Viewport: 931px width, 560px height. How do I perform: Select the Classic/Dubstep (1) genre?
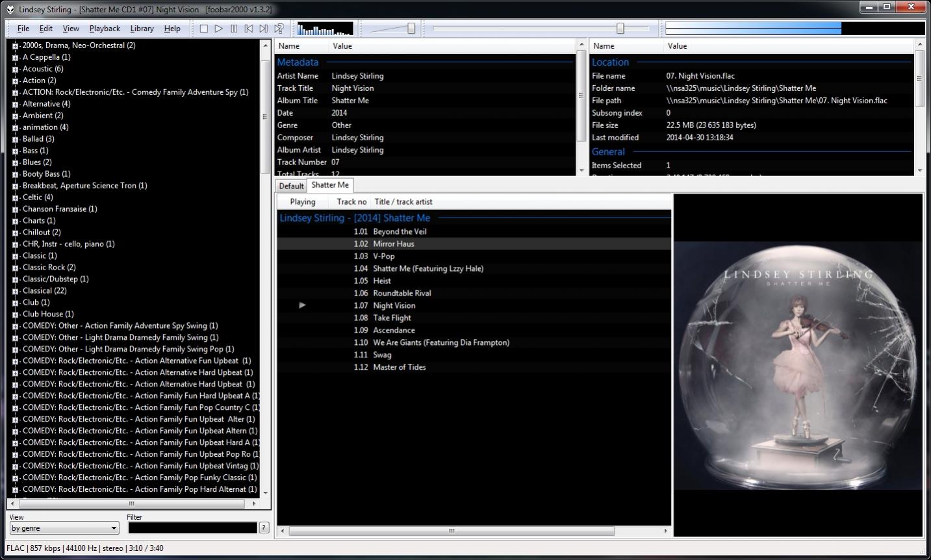click(56, 279)
